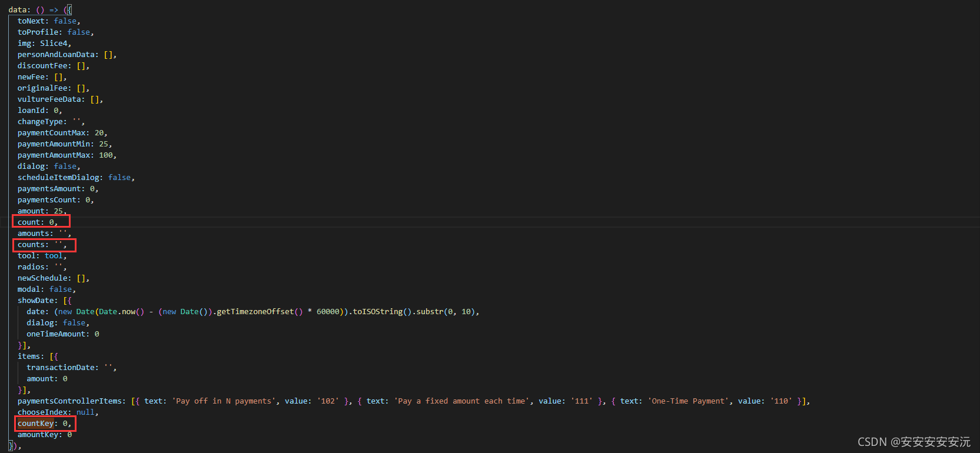Select the 'originalFee: []' line
The height and width of the screenshot is (453, 980).
(54, 88)
